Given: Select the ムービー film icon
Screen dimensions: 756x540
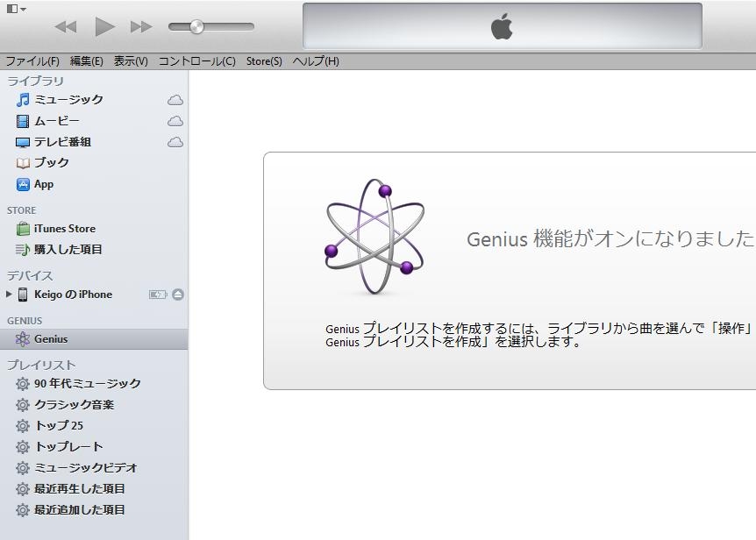Looking at the screenshot, I should [23, 121].
